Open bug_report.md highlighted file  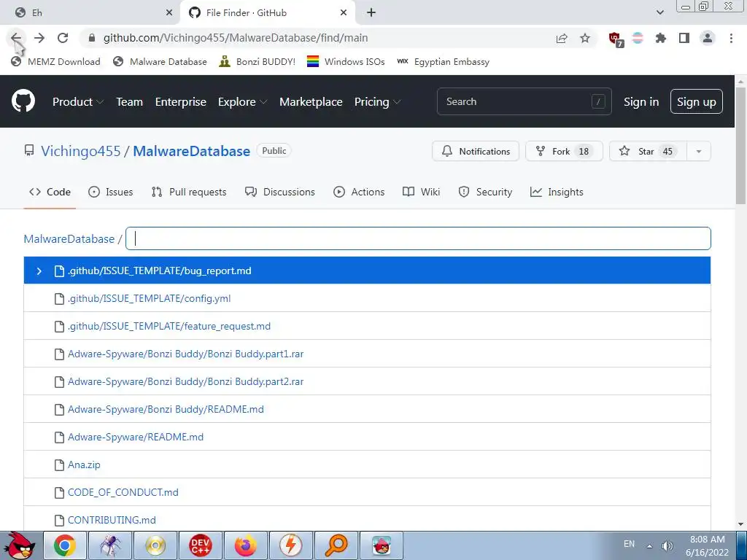367,271
